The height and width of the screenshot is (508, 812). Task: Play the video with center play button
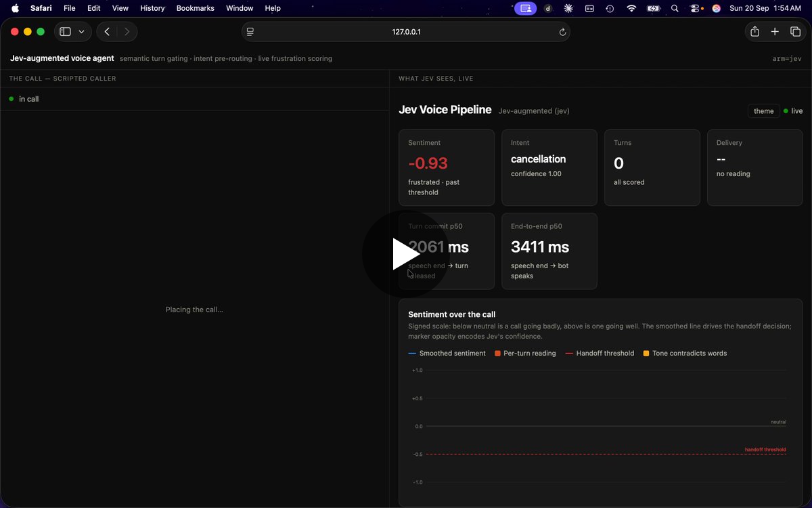(x=405, y=254)
